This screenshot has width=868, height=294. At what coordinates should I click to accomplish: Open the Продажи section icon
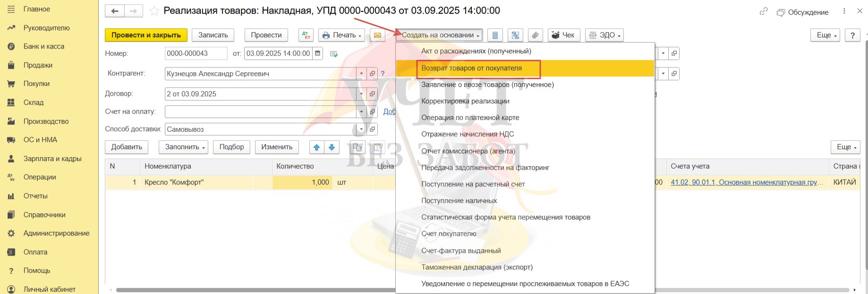pos(11,65)
